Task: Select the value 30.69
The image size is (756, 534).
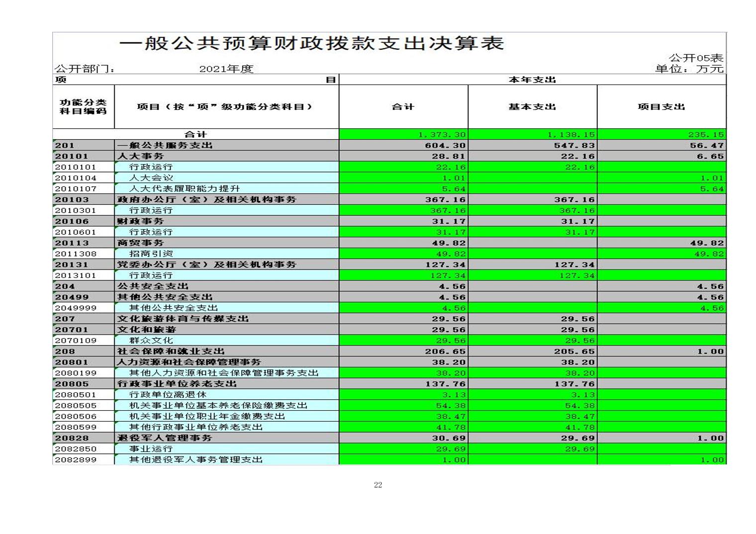Action: [449, 438]
